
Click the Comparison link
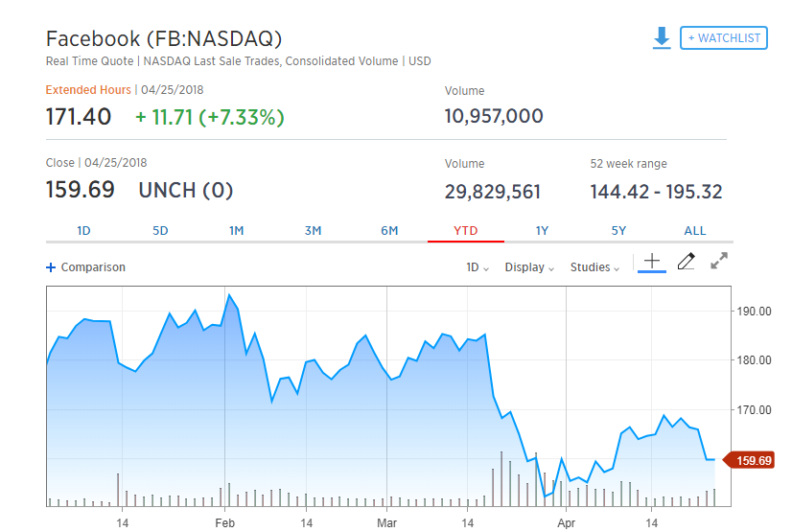(92, 267)
